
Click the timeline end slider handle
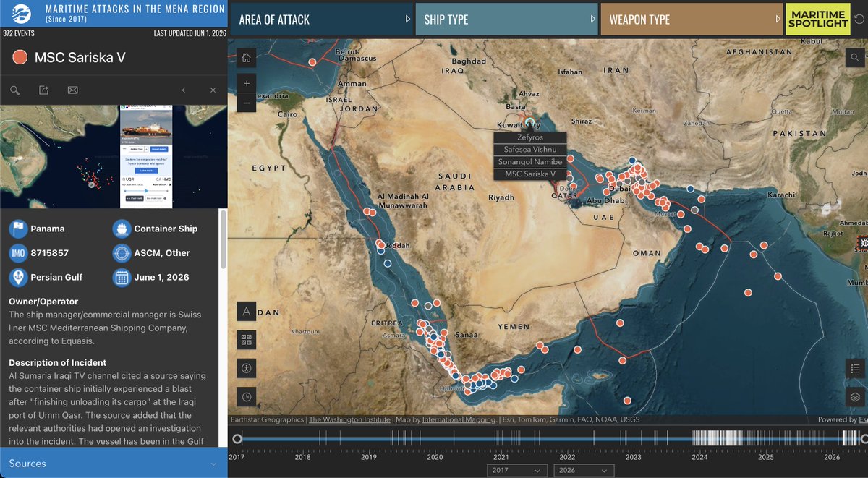pyautogui.click(x=864, y=438)
